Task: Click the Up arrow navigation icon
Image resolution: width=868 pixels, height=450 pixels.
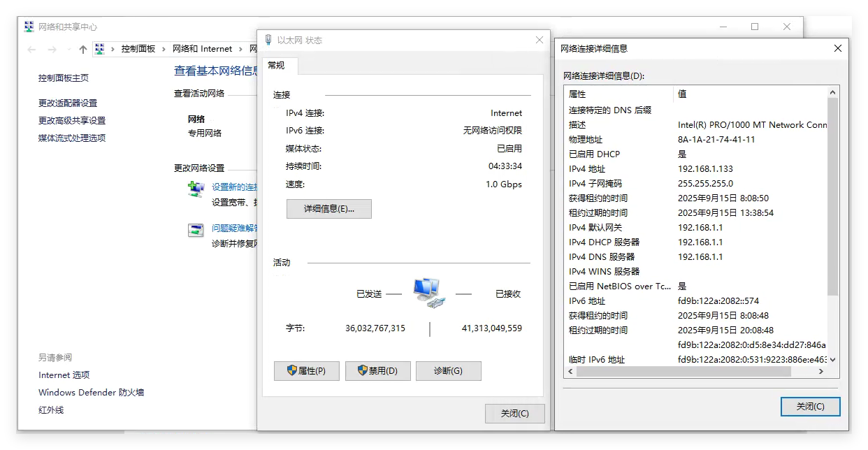Action: [x=83, y=49]
